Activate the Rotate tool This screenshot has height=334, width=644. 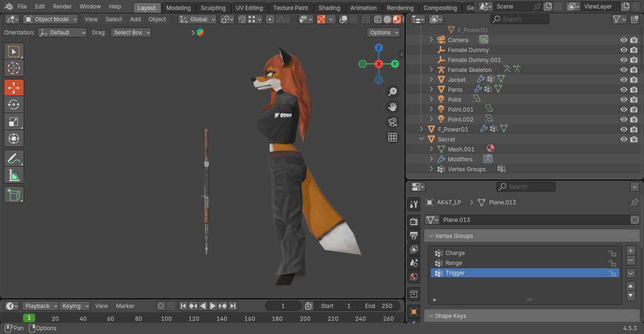[x=14, y=105]
